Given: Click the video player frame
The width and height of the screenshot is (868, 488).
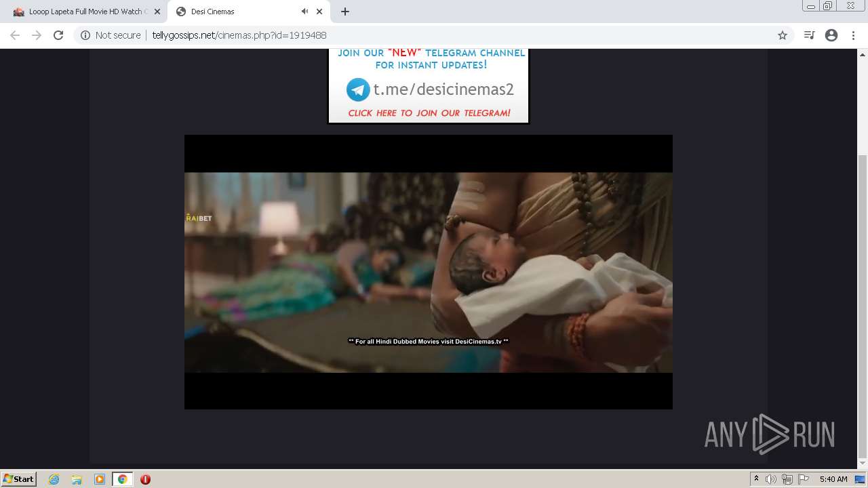Looking at the screenshot, I should point(429,272).
